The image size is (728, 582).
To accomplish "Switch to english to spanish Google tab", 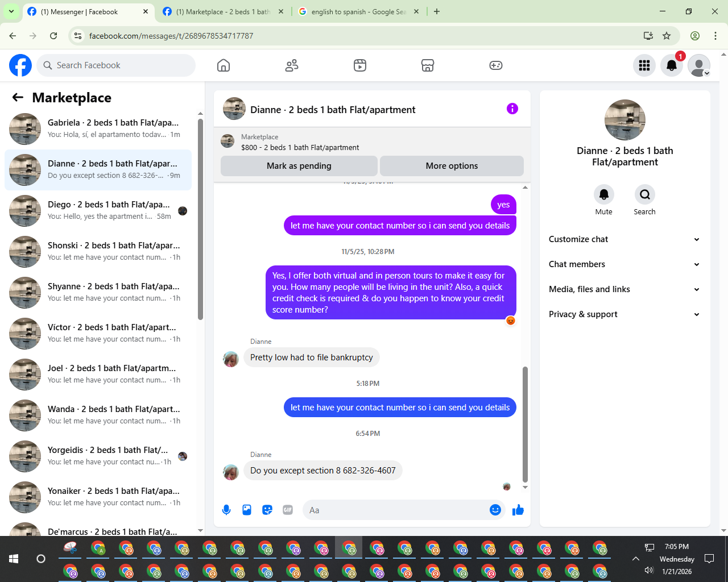I will tap(358, 11).
